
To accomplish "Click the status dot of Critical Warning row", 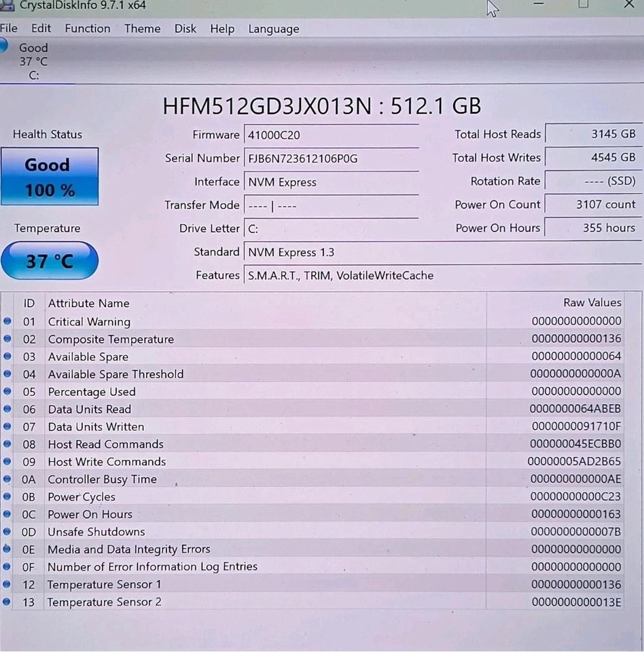I will pos(7,321).
